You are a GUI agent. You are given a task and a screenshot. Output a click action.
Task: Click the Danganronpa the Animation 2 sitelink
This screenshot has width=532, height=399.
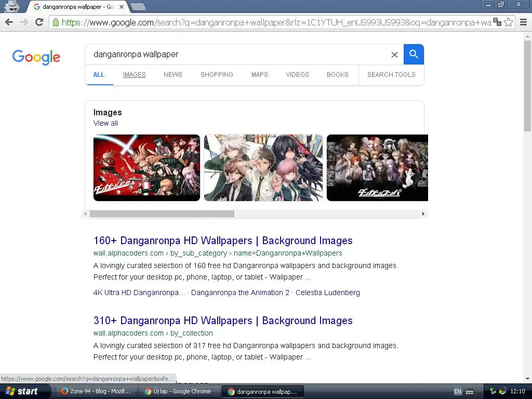point(240,292)
